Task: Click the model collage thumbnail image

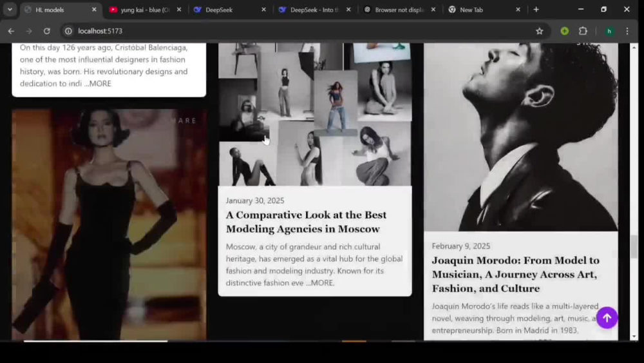Action: (315, 114)
